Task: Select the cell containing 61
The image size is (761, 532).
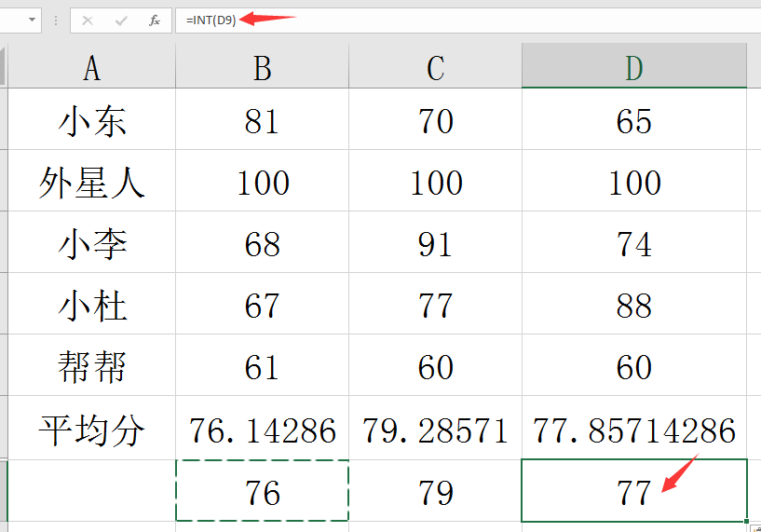Action: 262,364
